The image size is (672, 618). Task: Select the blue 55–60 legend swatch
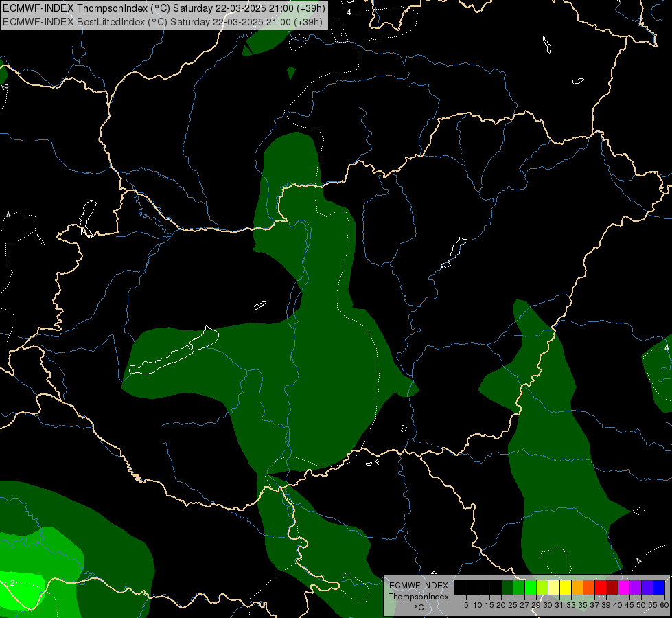(x=659, y=587)
